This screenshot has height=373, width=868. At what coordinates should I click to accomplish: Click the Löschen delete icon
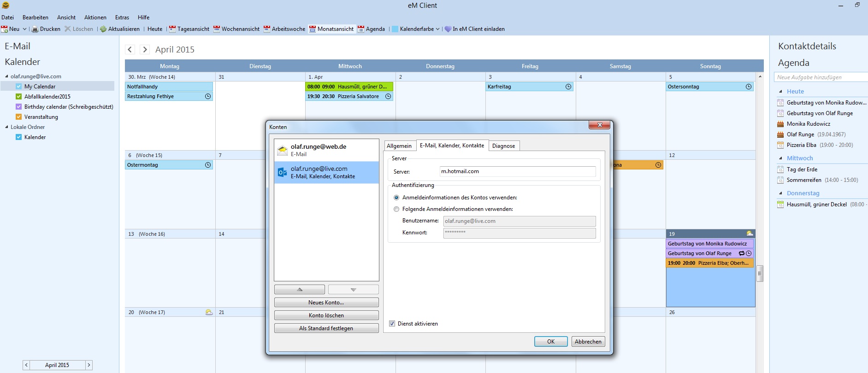[68, 29]
